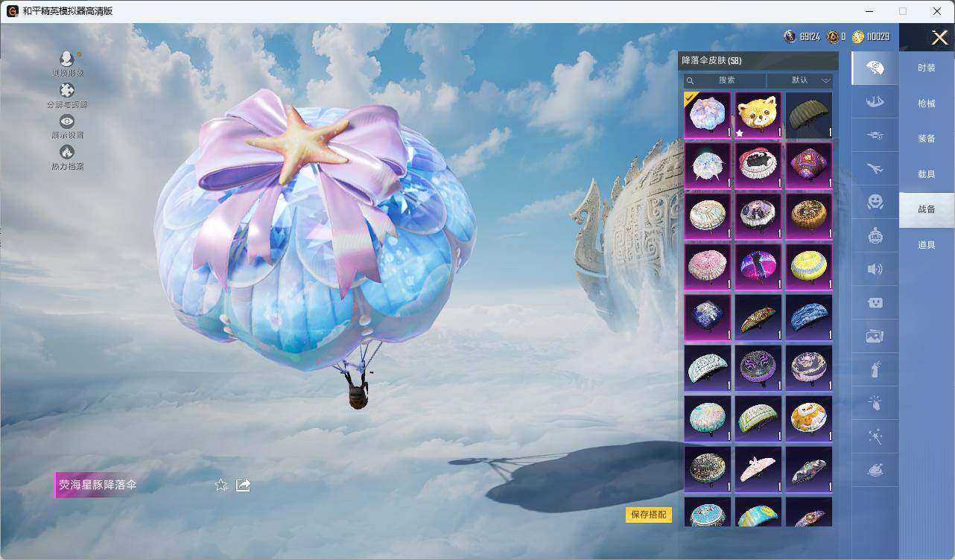Select the blue wave pattern parachute skin
The height and width of the screenshot is (560, 955).
tap(809, 317)
